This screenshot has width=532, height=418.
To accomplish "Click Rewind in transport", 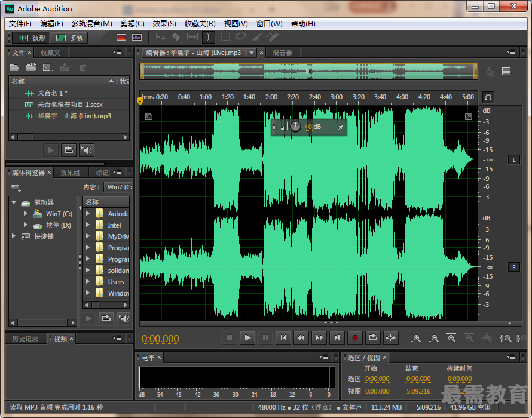I will point(301,337).
